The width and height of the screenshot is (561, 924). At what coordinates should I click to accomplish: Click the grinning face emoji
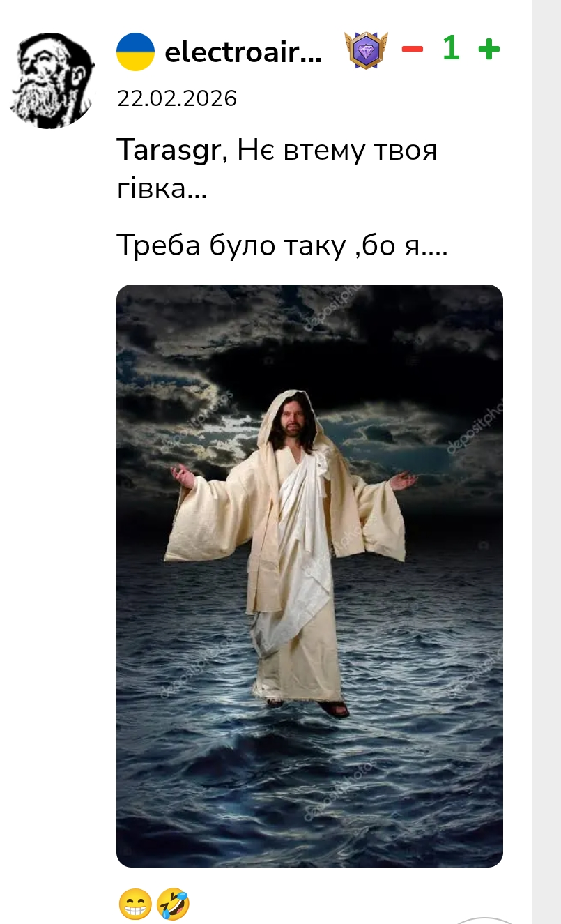135,904
